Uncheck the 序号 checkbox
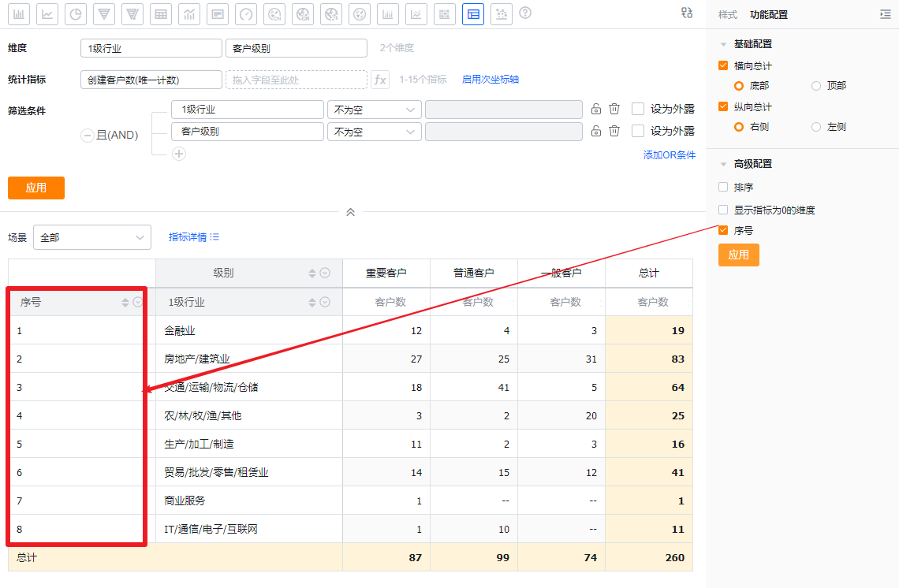Screen dimensions: 899x588 pos(723,231)
